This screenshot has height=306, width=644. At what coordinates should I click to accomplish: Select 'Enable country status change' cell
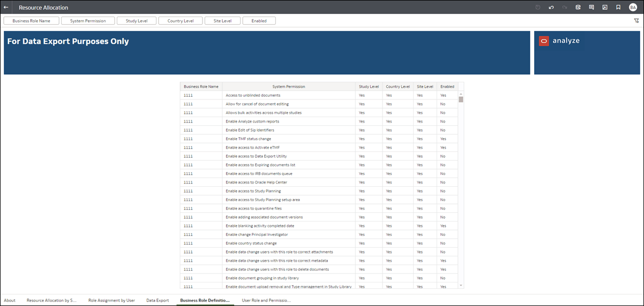coord(289,243)
